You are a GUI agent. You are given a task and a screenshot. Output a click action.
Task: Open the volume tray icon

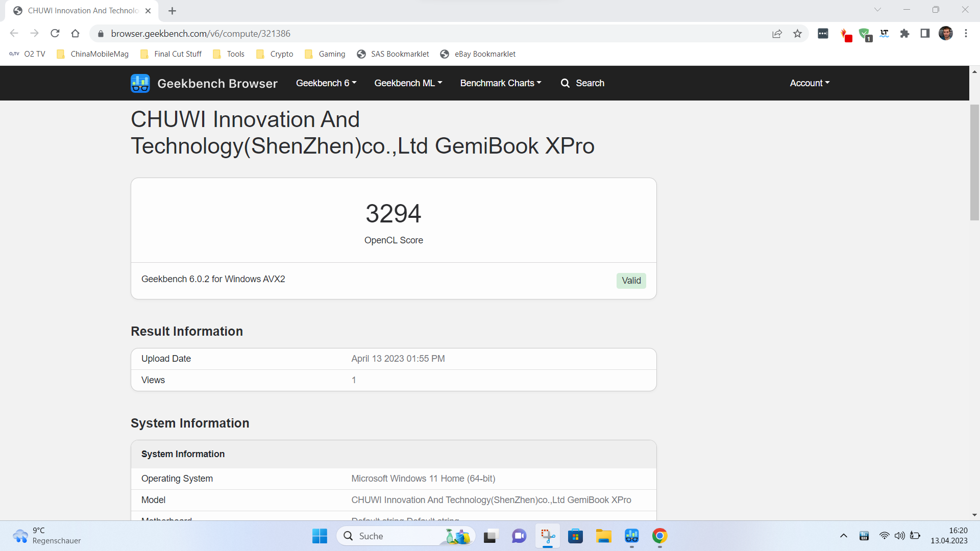click(x=899, y=536)
